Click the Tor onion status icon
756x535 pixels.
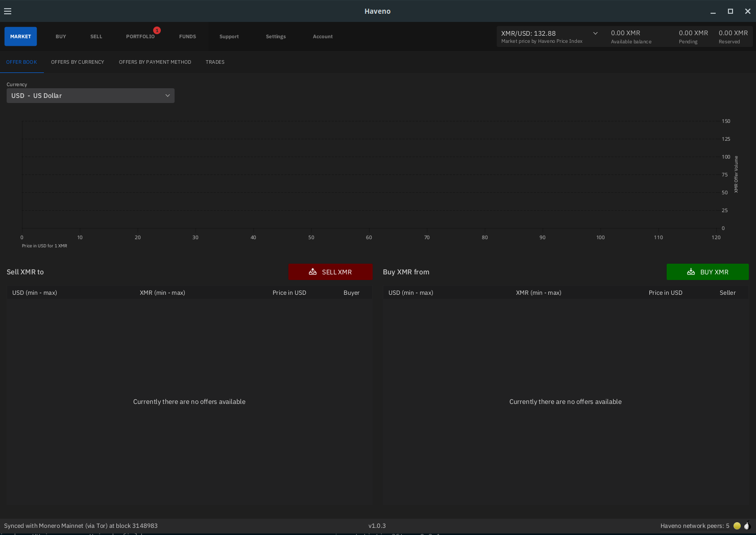pos(747,526)
